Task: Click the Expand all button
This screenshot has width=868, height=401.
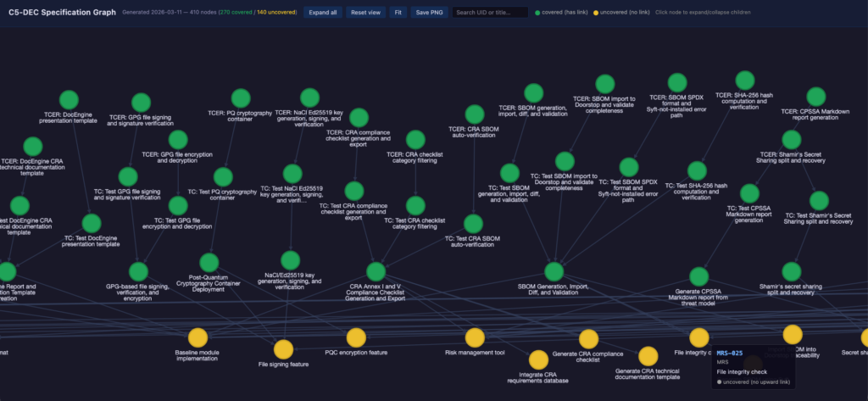Action: pos(322,13)
